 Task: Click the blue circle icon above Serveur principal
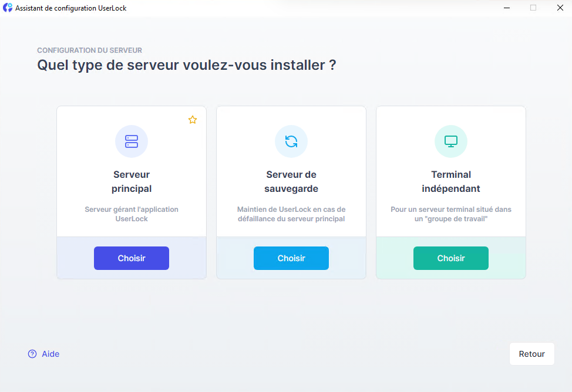131,141
